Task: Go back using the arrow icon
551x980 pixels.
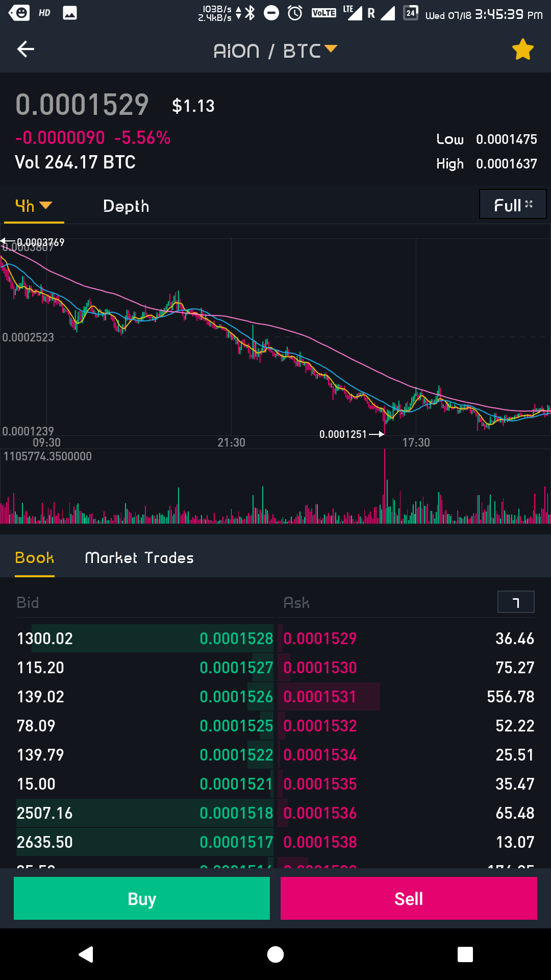Action: point(26,49)
